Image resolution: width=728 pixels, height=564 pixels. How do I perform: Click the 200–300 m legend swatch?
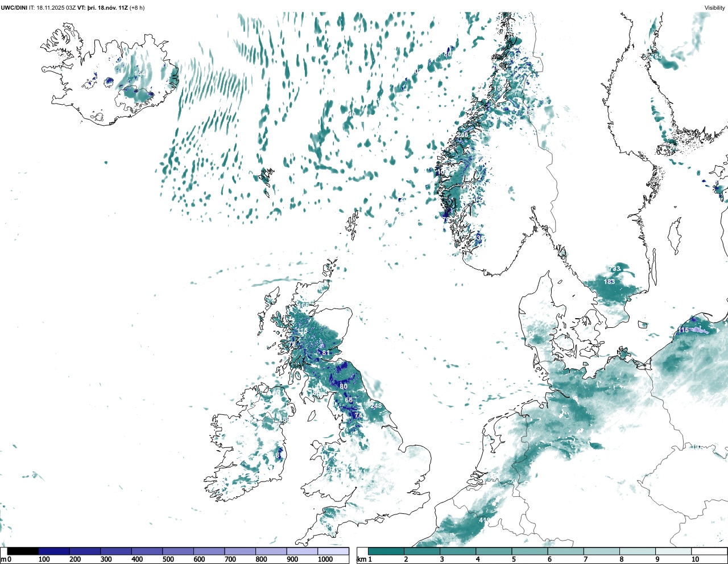(x=85, y=551)
